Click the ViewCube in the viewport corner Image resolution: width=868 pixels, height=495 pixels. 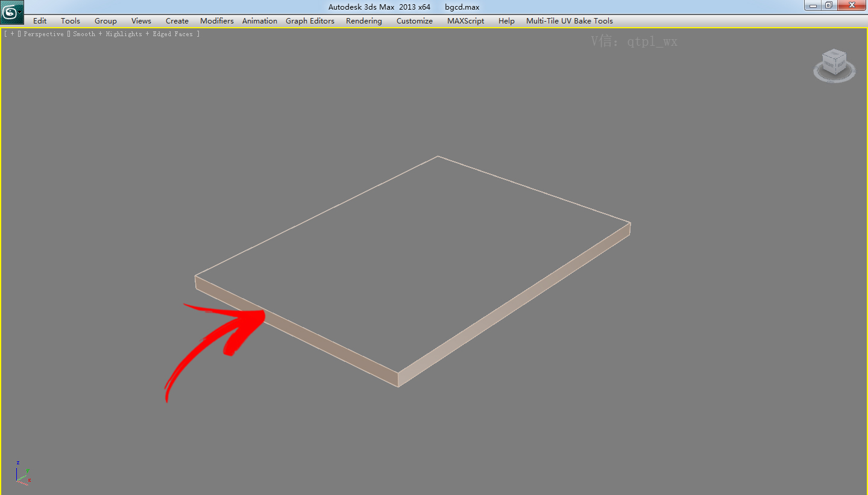tap(834, 64)
